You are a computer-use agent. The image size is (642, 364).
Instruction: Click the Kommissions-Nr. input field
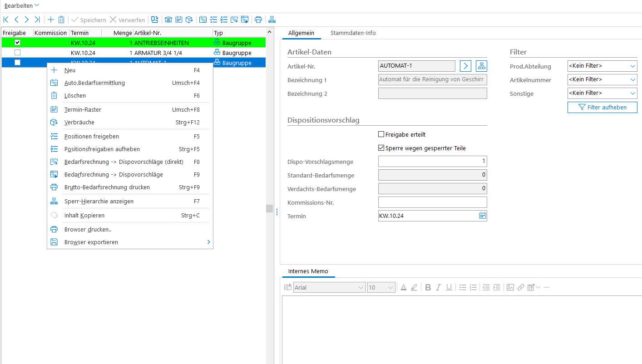click(432, 202)
